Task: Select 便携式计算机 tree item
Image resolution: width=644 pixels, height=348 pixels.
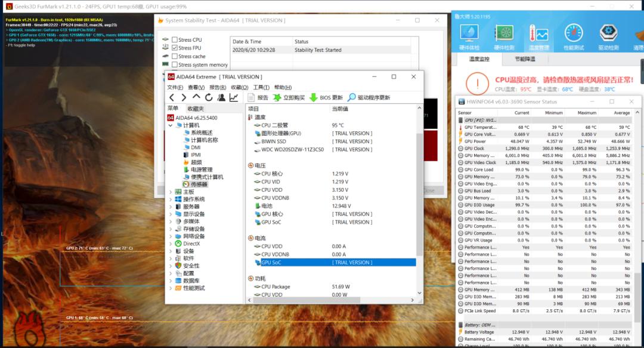Action: (203, 177)
